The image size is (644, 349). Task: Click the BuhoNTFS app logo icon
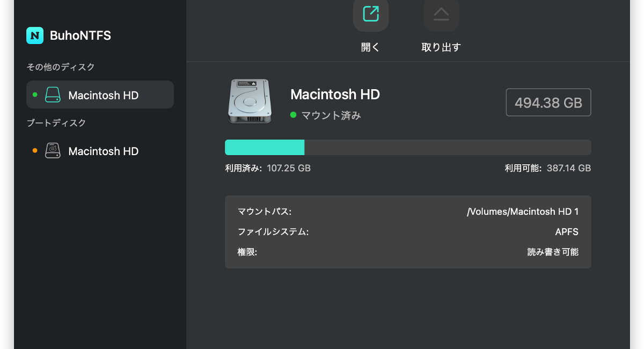pyautogui.click(x=34, y=35)
